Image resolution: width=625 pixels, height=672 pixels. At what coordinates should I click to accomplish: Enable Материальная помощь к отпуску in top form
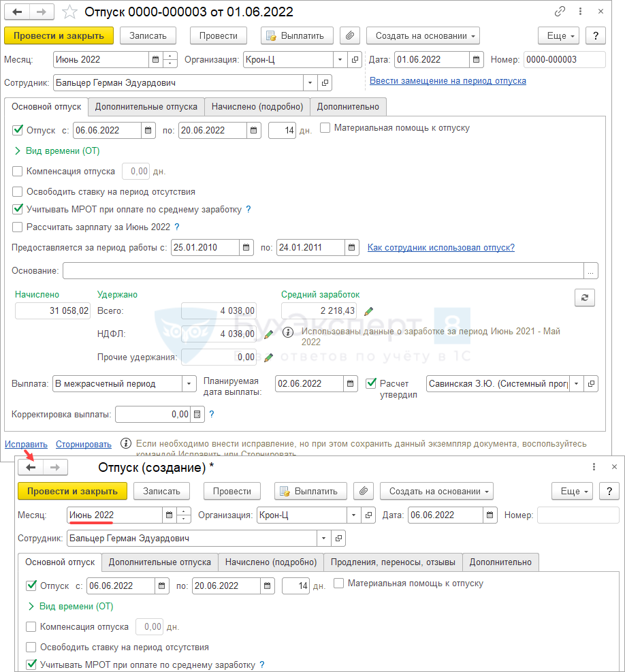pyautogui.click(x=325, y=128)
